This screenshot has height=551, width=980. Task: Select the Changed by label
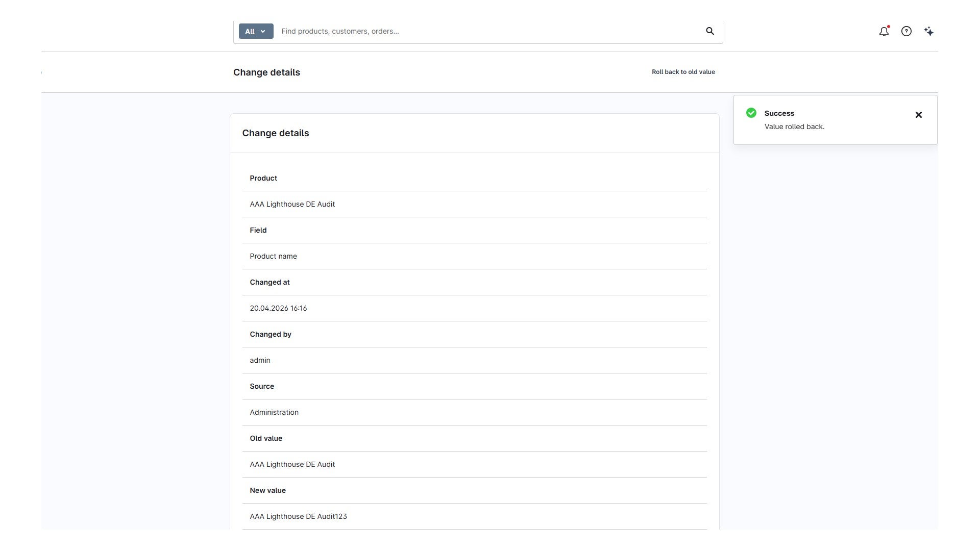(x=271, y=334)
